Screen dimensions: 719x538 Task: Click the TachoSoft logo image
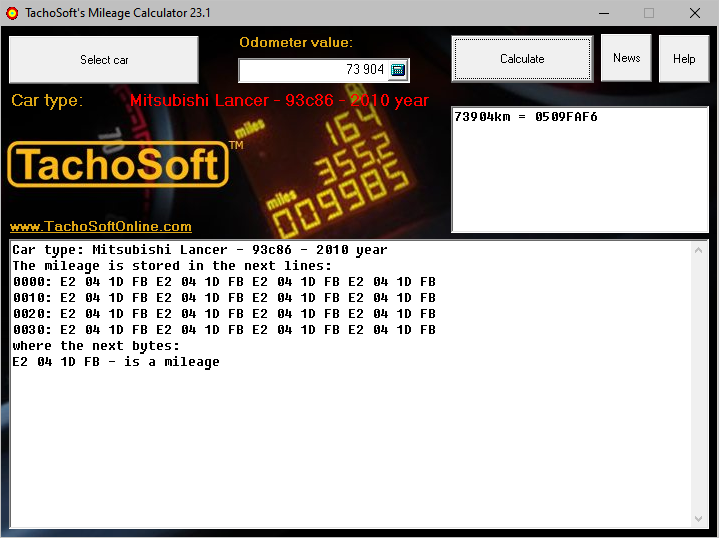point(118,164)
